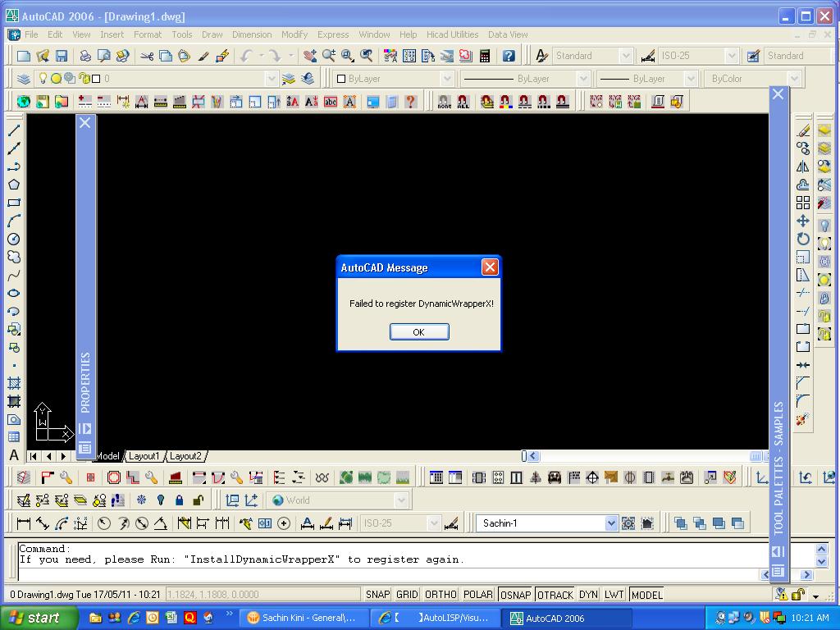Click the New drawing icon

point(24,56)
